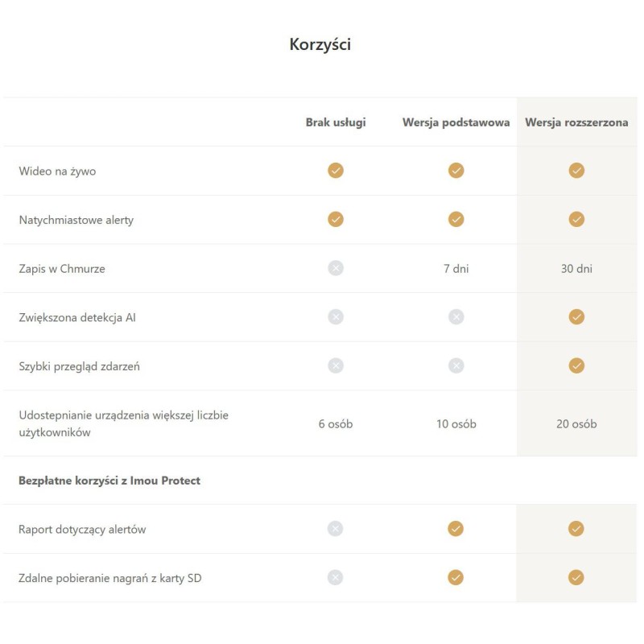Click Szybki przegląd zdarzeń X under Wersja podstawowa

[x=456, y=365]
